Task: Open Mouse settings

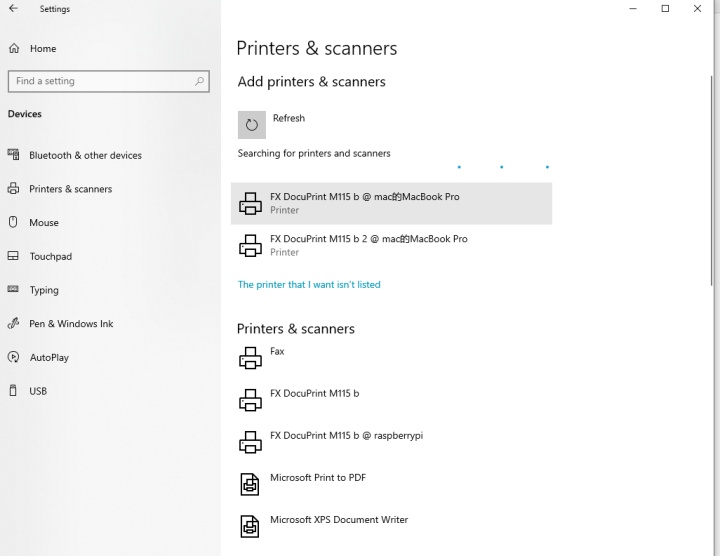Action: pos(44,223)
